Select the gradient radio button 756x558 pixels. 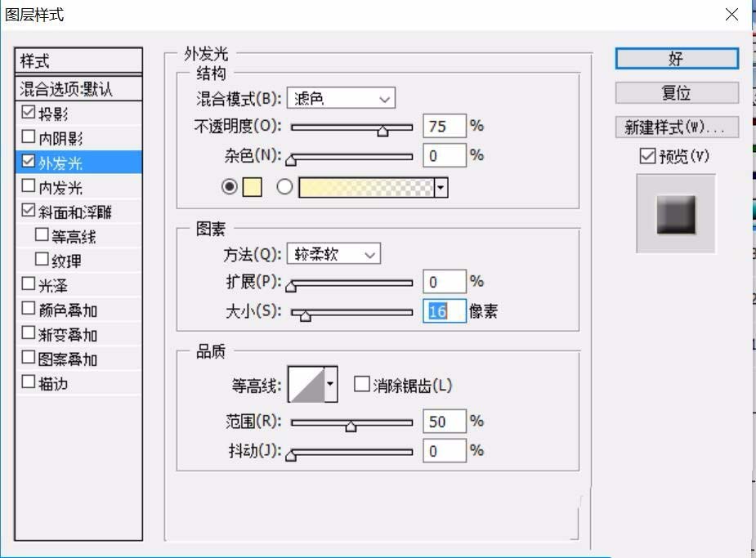(284, 187)
